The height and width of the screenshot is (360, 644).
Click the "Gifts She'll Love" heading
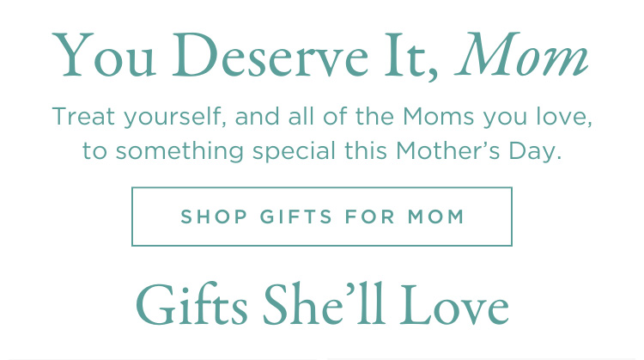pyautogui.click(x=322, y=305)
